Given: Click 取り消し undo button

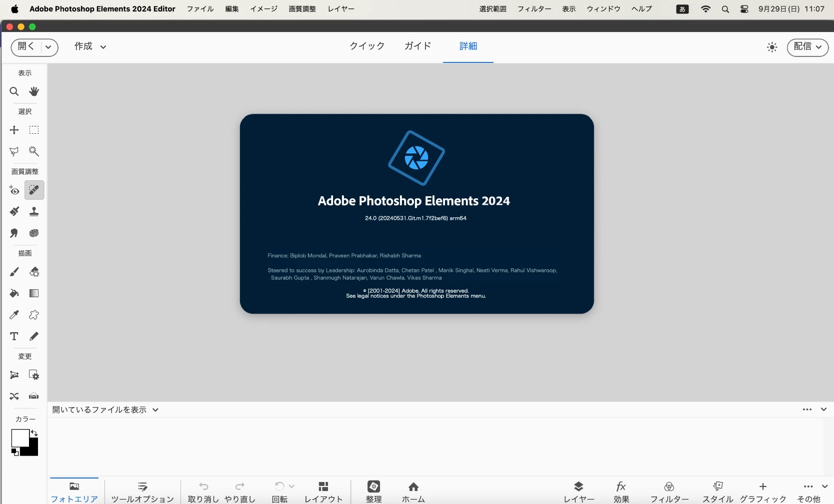Looking at the screenshot, I should [x=203, y=492].
